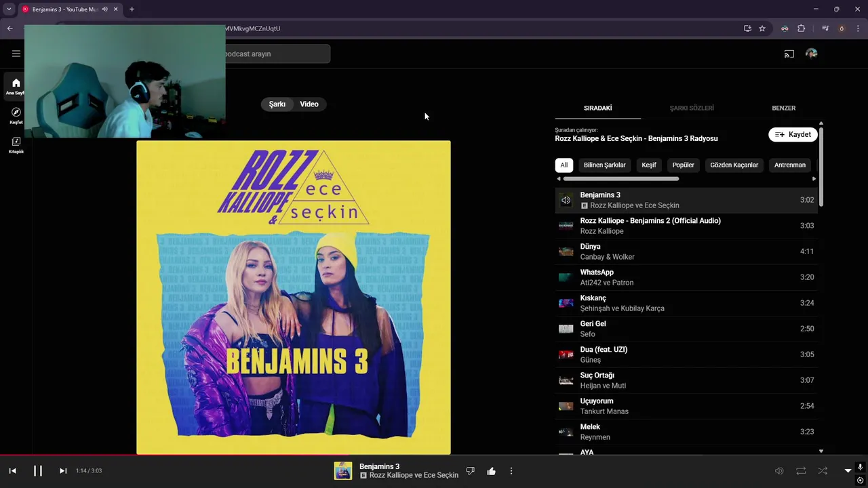Skip to next track

click(63, 470)
